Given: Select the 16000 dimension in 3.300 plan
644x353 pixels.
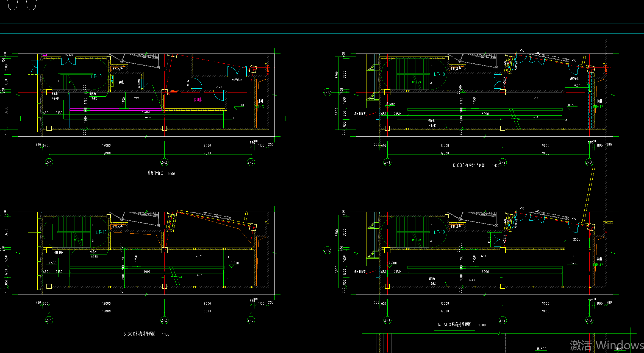Looking at the screenshot, I should [x=146, y=272].
